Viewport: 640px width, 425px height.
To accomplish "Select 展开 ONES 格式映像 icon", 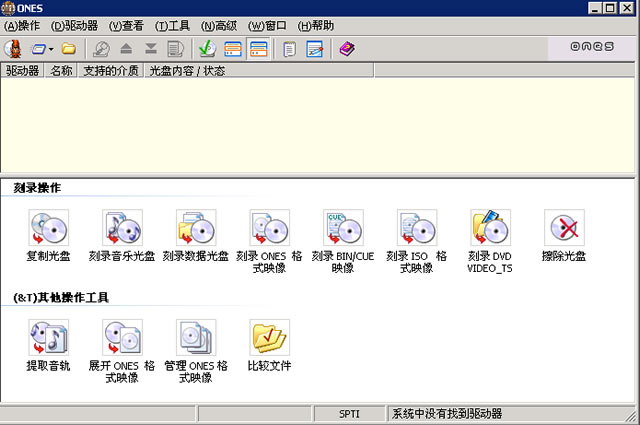I will [x=122, y=338].
